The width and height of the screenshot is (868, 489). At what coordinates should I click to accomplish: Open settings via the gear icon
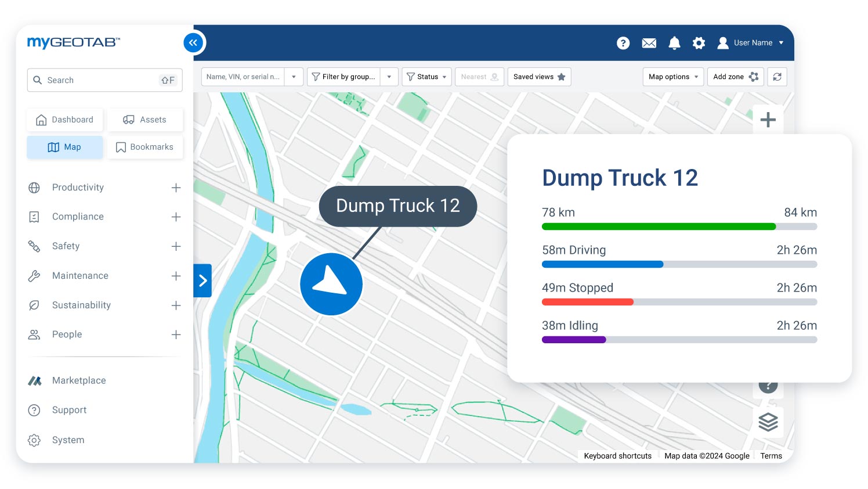tap(699, 42)
